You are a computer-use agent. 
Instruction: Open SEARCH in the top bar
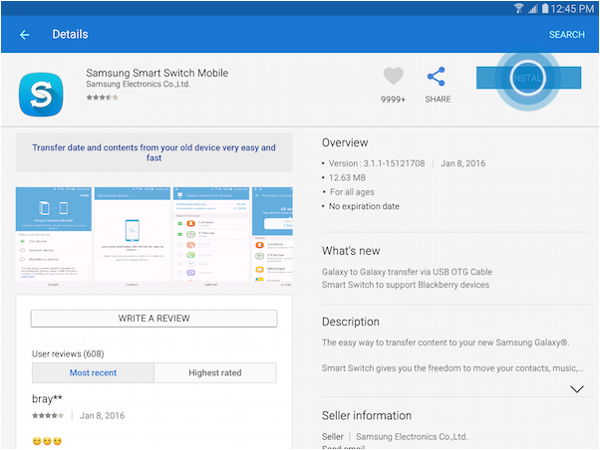pos(567,35)
